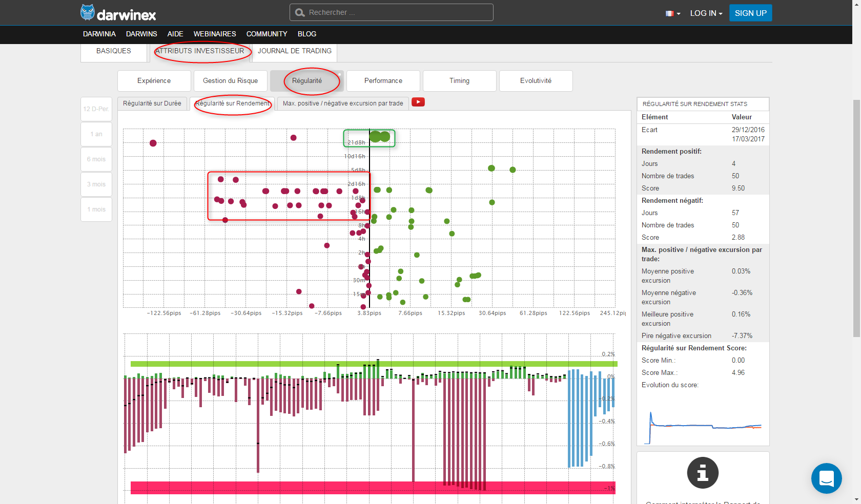The height and width of the screenshot is (504, 861).
Task: Choose the 6 mois time period
Action: (96, 159)
